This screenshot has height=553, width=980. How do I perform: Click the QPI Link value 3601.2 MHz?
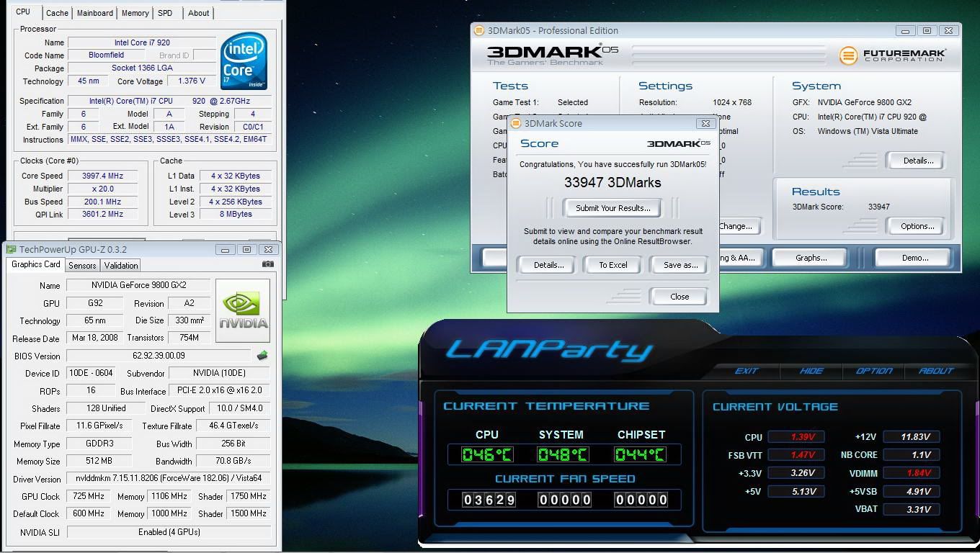pyautogui.click(x=103, y=214)
